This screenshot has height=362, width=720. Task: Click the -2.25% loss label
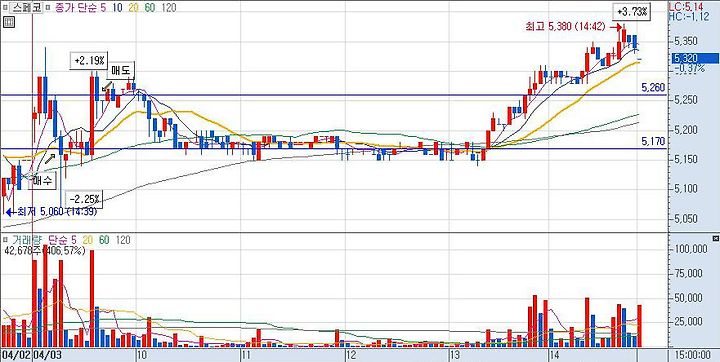(x=84, y=199)
